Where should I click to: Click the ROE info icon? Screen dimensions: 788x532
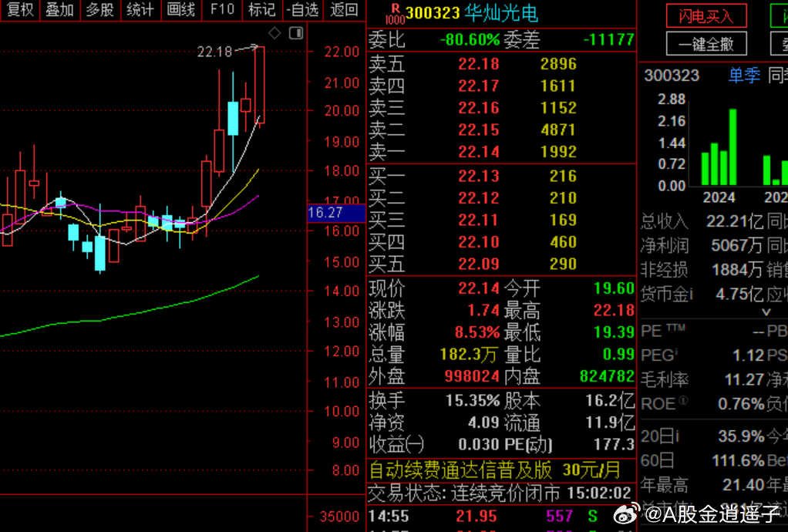pyautogui.click(x=683, y=401)
